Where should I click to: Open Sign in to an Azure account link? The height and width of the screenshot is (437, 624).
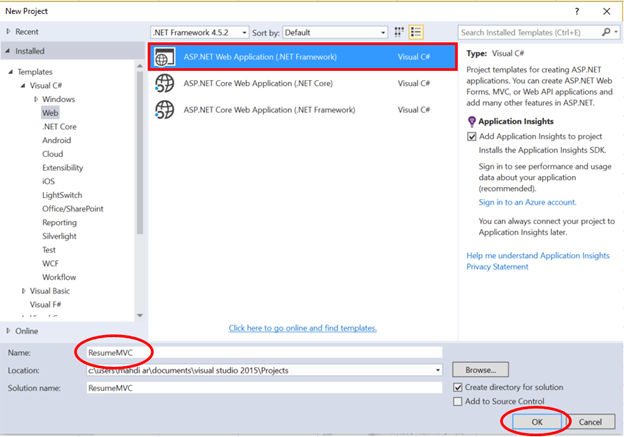pyautogui.click(x=527, y=202)
